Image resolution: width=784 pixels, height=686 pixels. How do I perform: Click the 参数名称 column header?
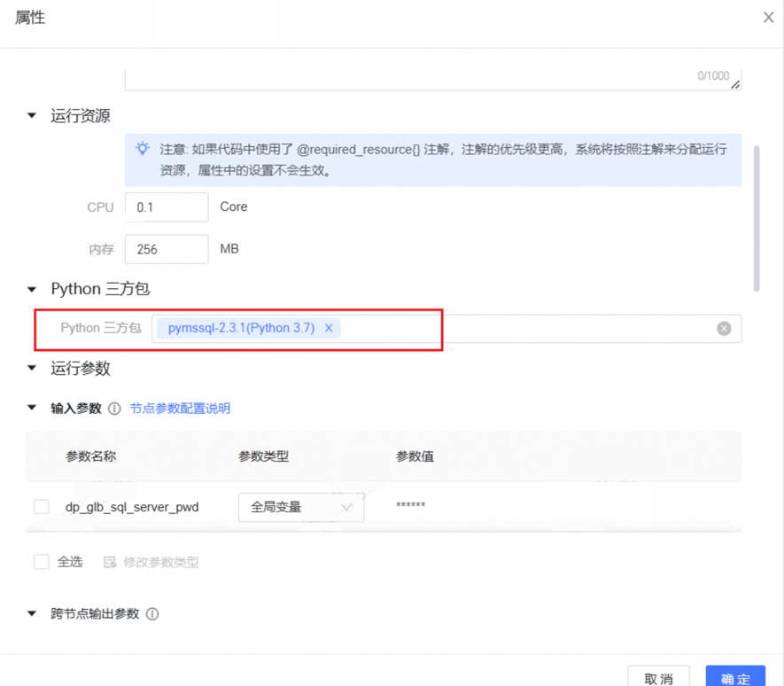(91, 456)
